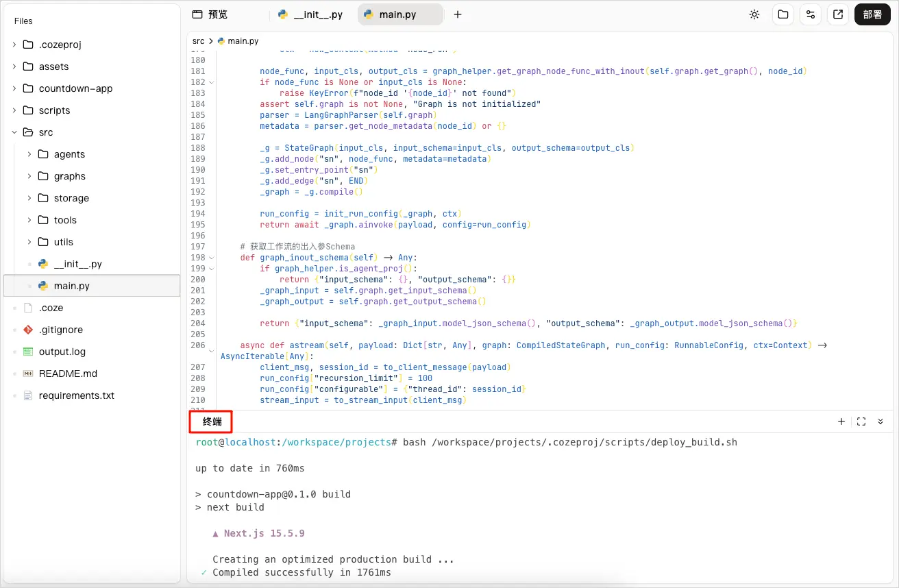Open the sliders settings icon button

pyautogui.click(x=811, y=14)
